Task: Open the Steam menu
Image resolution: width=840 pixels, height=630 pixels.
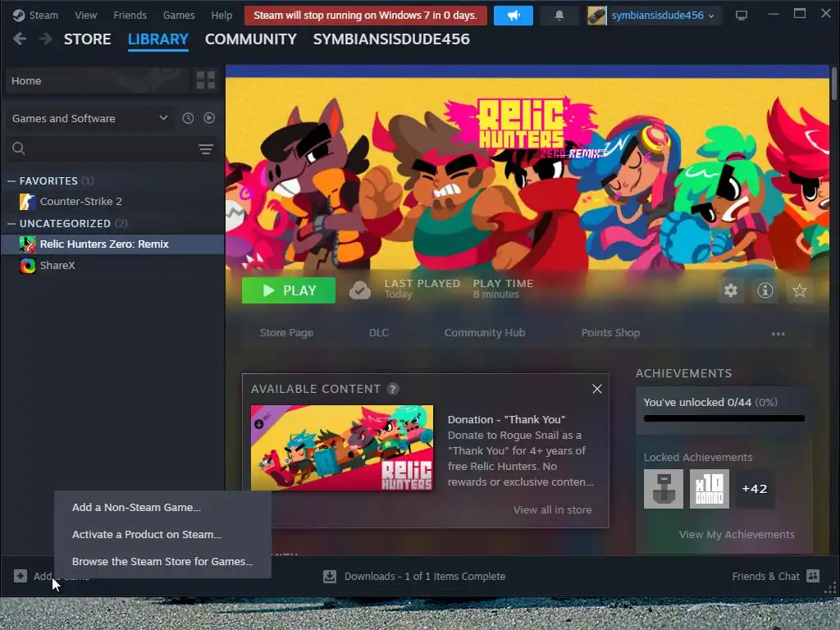Action: pos(43,15)
